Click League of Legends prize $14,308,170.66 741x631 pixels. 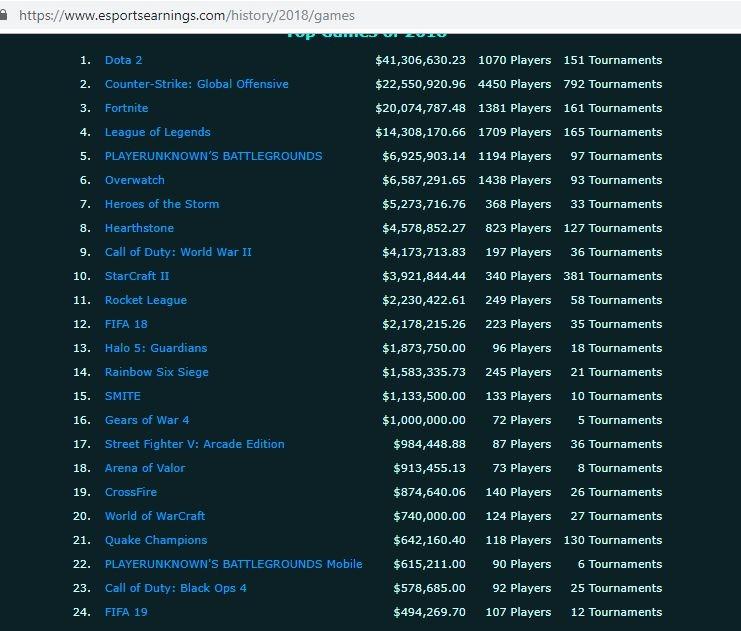[x=421, y=132]
